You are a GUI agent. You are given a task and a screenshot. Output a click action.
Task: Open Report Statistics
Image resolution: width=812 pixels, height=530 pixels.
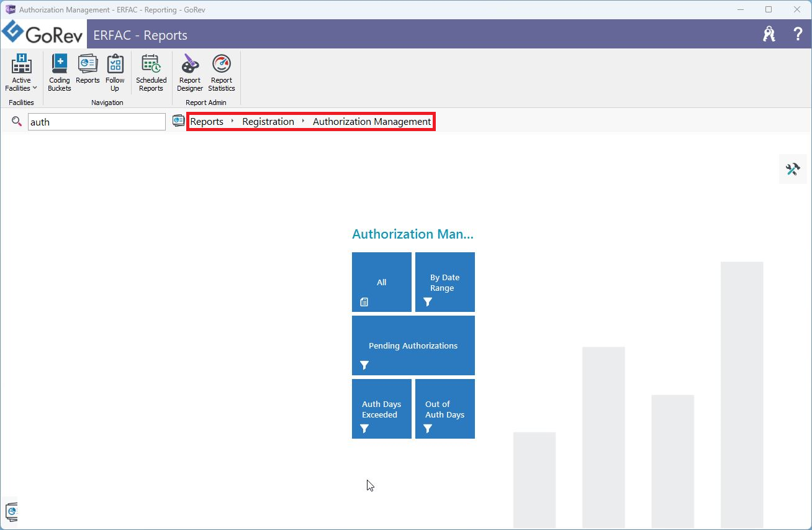click(222, 73)
